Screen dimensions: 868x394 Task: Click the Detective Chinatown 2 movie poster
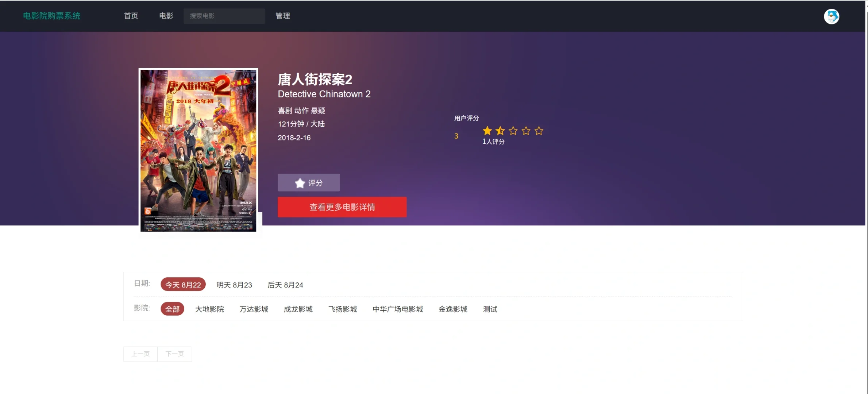coord(198,150)
